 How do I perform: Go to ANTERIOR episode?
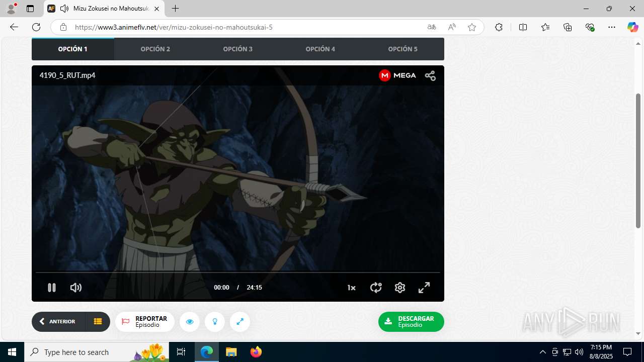[x=58, y=322]
